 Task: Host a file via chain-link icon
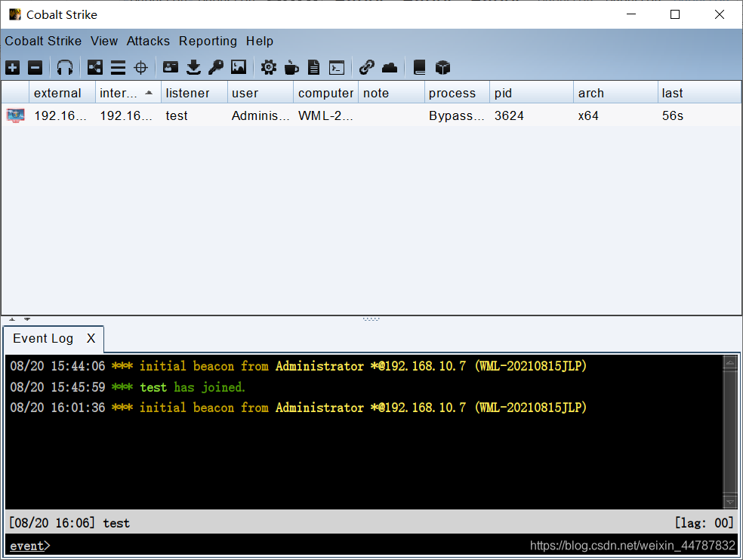tap(367, 67)
